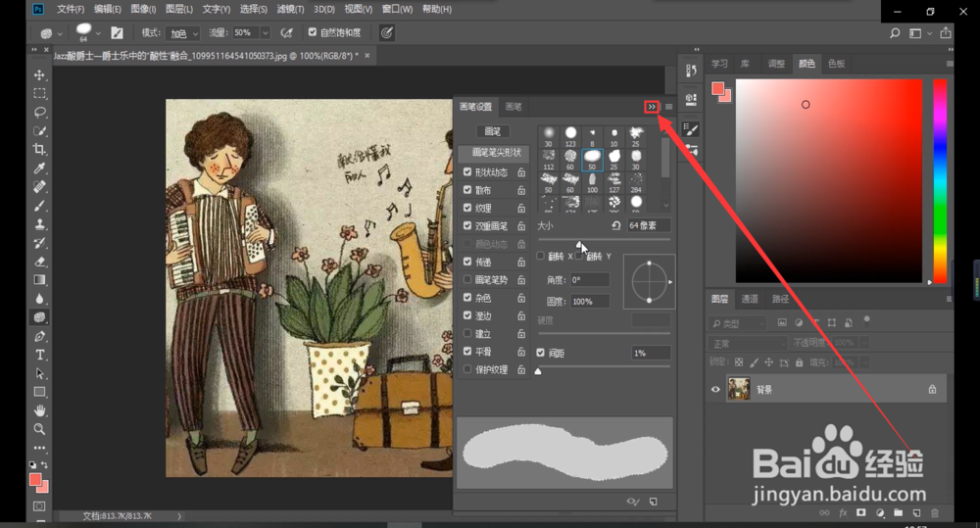Viewport: 980px width, 528px height.
Task: Toggle the 纹理 checkbox
Action: (x=466, y=208)
